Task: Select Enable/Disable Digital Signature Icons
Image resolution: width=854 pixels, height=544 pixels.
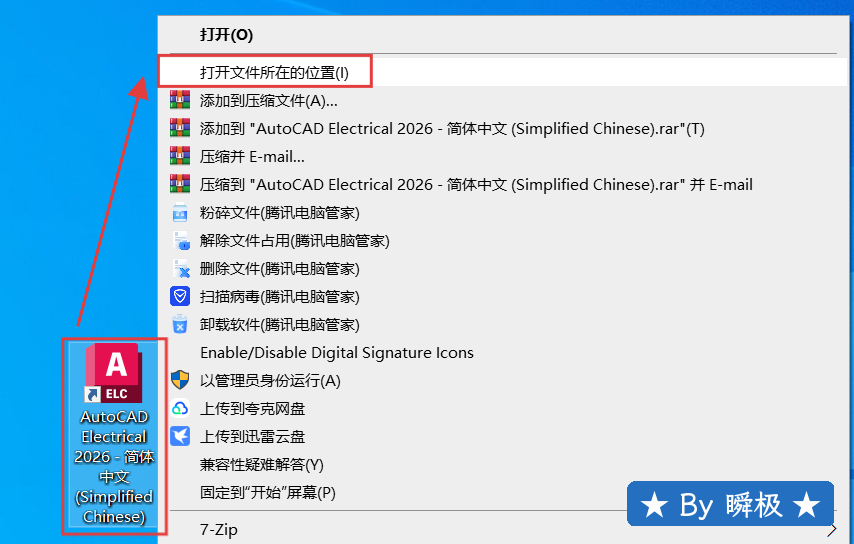Action: (337, 352)
